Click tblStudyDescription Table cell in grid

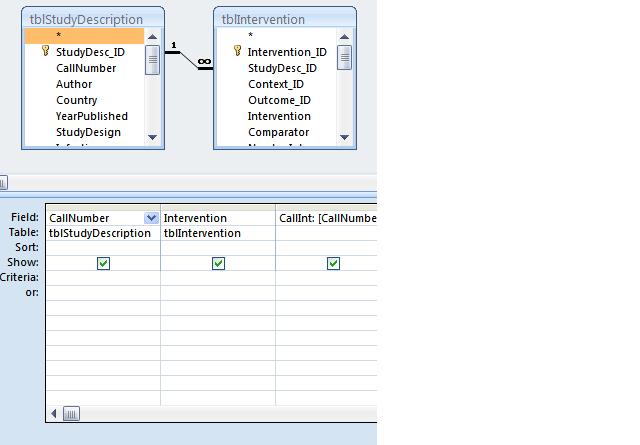[103, 233]
